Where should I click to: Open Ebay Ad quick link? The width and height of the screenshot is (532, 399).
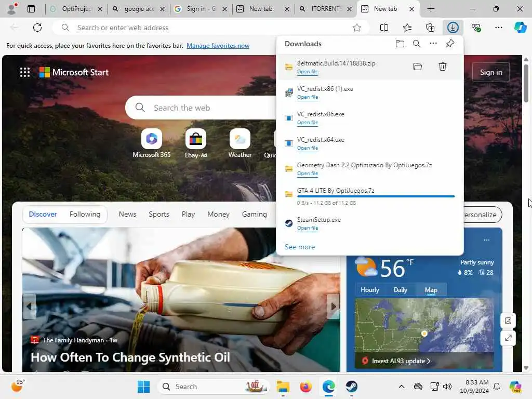click(x=196, y=143)
